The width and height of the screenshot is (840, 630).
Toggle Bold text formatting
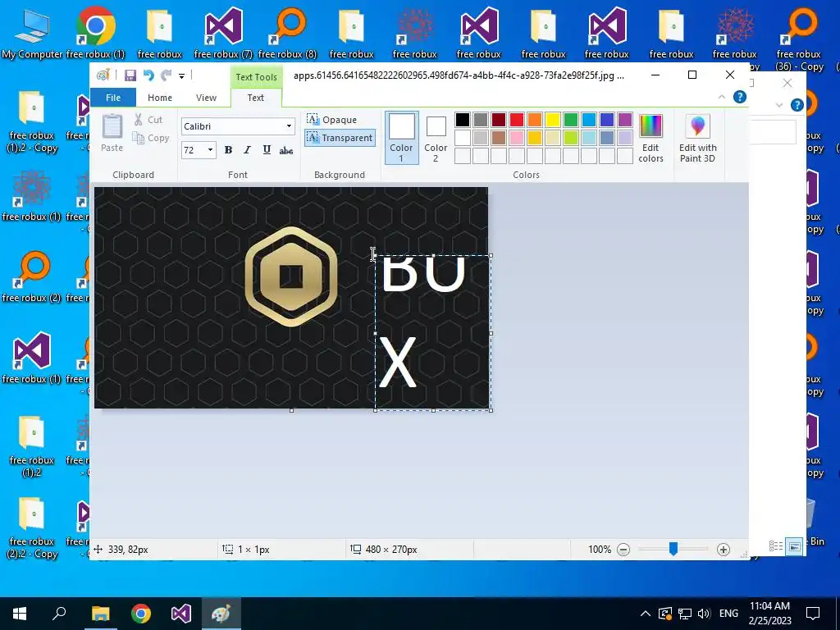(228, 150)
